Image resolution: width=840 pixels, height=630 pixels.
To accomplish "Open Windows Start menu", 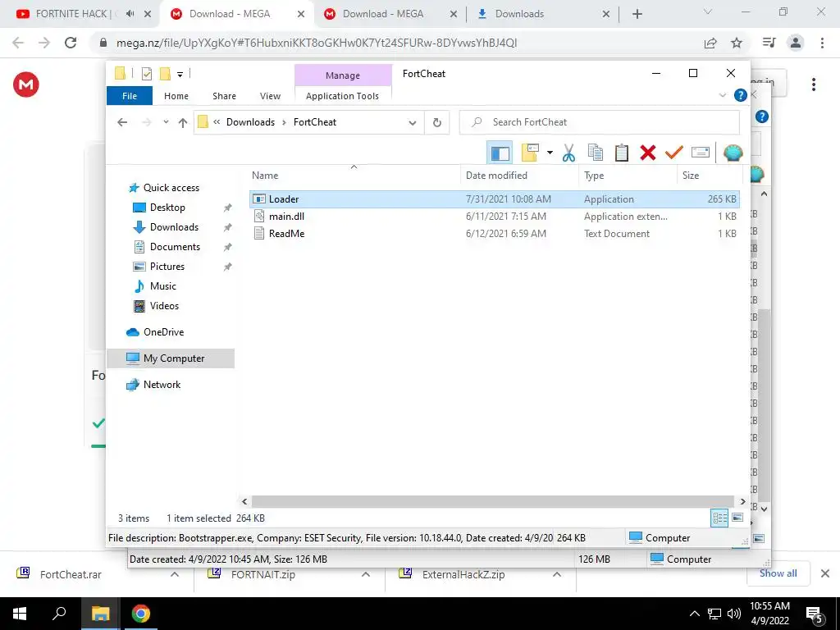I will pyautogui.click(x=20, y=614).
